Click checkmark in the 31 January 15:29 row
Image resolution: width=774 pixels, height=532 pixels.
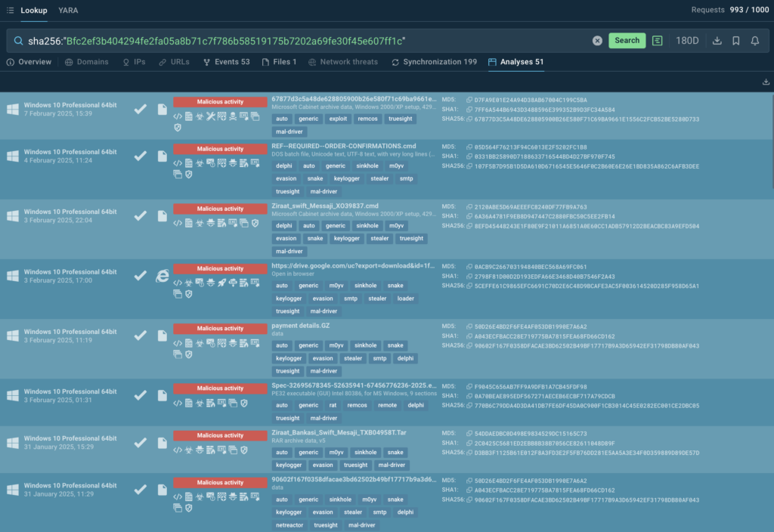(x=140, y=441)
